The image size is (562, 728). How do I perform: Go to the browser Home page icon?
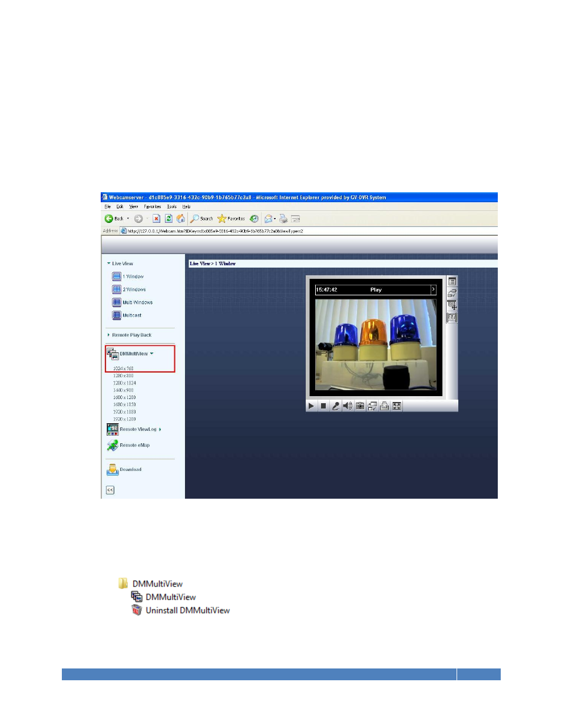181,219
